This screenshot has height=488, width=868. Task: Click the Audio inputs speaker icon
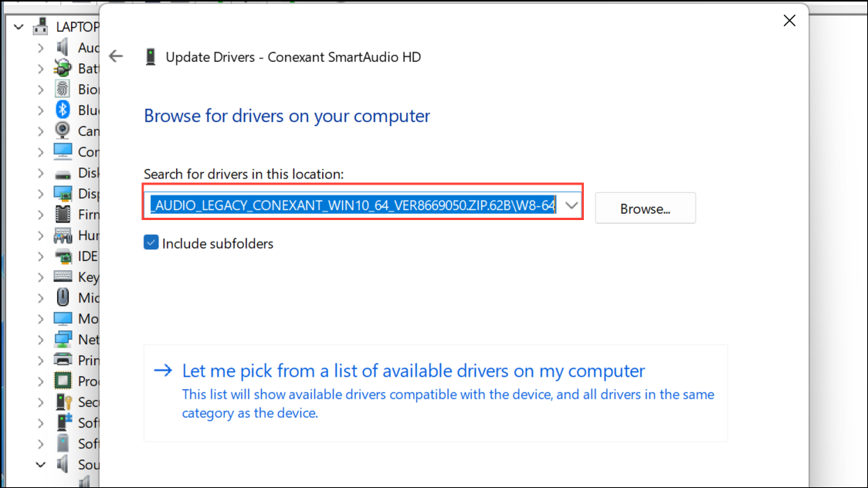point(63,48)
